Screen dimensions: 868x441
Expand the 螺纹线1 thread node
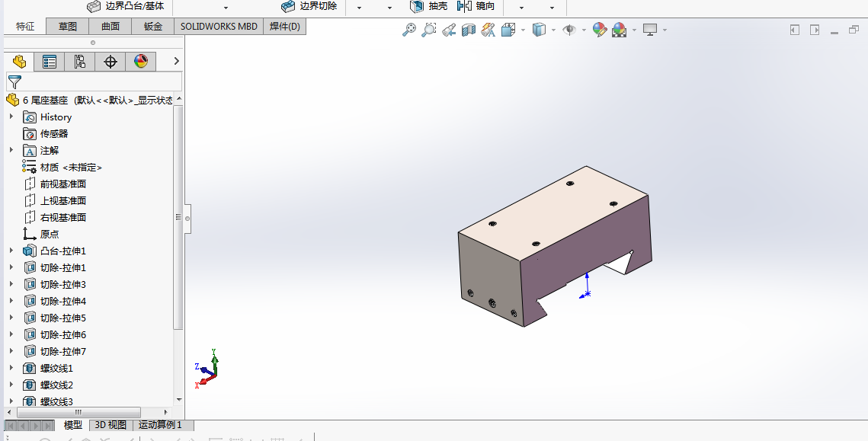coord(11,368)
